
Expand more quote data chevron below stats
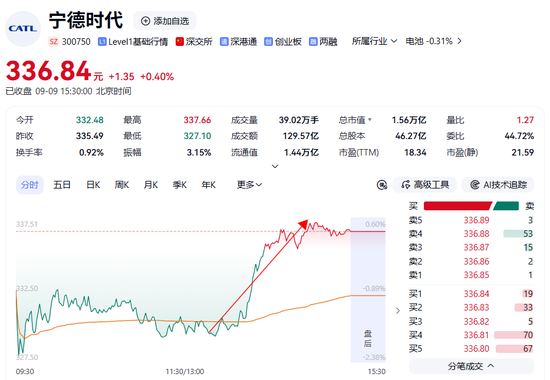point(275,166)
